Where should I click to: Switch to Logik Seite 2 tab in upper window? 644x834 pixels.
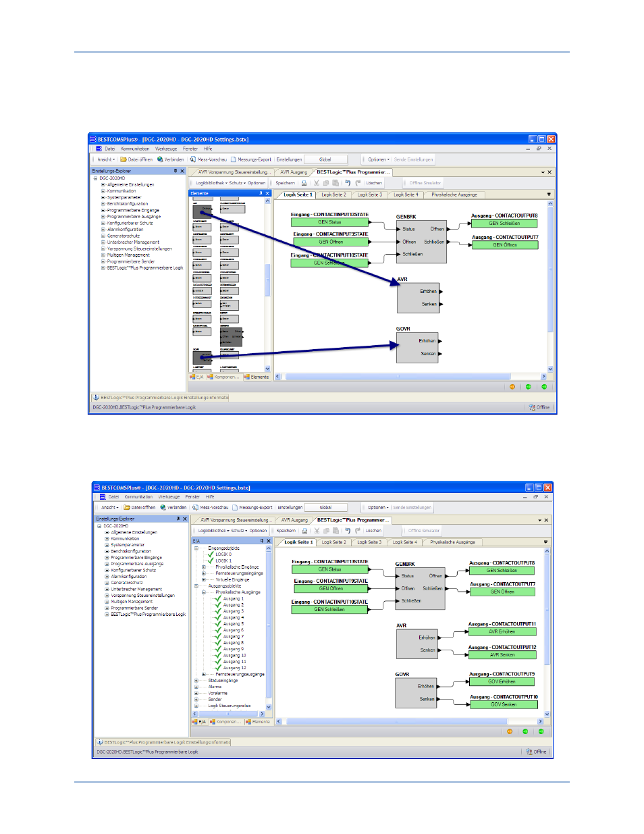click(333, 194)
